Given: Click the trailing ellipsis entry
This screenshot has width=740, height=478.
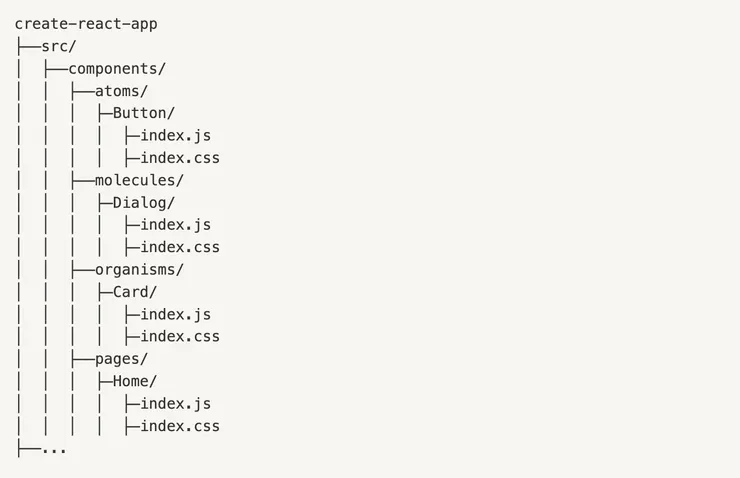Looking at the screenshot, I should click(54, 449).
